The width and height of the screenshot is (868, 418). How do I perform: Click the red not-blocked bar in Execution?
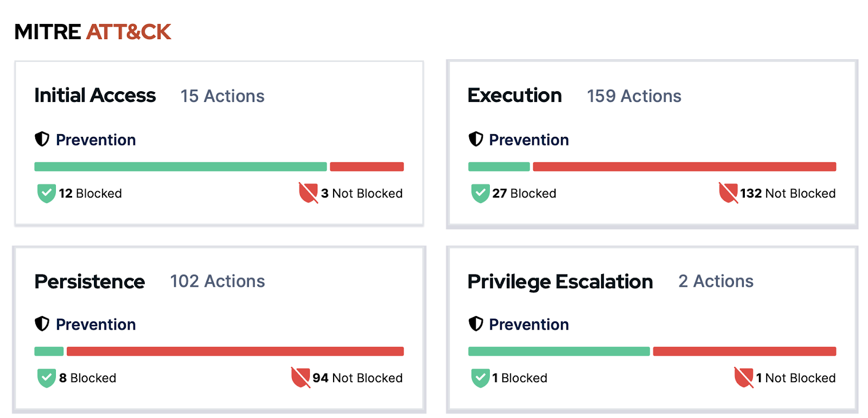tap(684, 167)
